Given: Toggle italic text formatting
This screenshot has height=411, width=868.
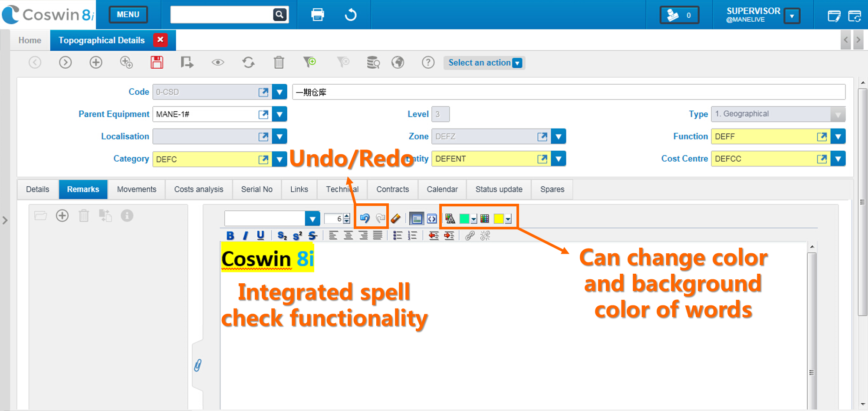Looking at the screenshot, I should pos(245,235).
